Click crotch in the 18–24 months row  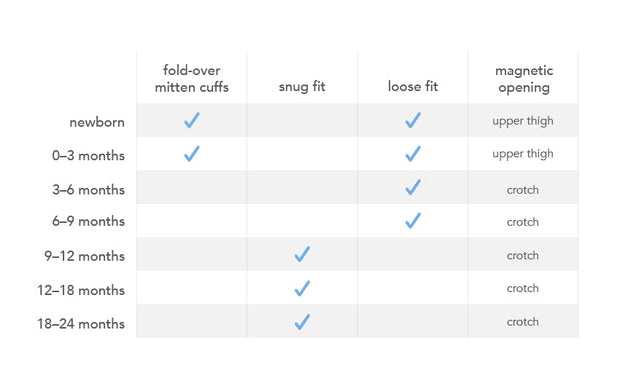tap(523, 322)
